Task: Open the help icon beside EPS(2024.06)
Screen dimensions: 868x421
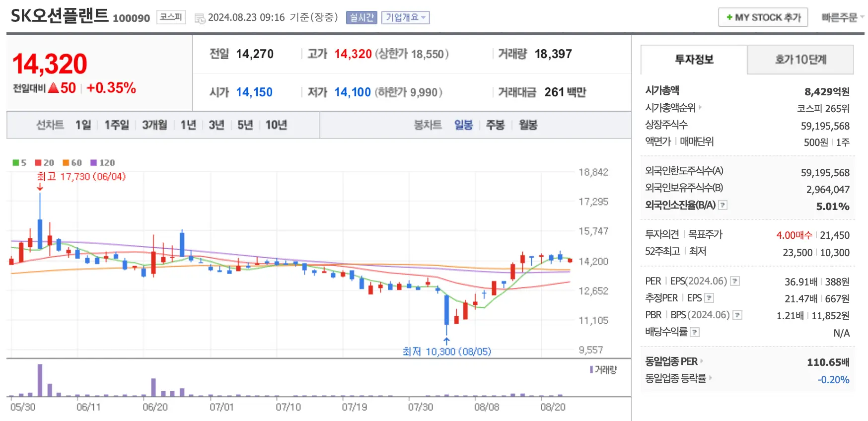Action: (x=735, y=281)
